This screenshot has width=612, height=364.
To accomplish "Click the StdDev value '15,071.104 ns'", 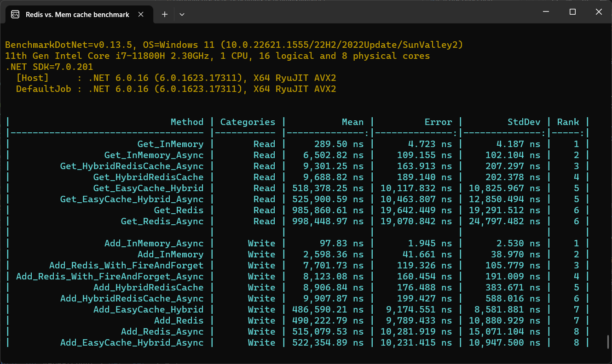I will (504, 331).
